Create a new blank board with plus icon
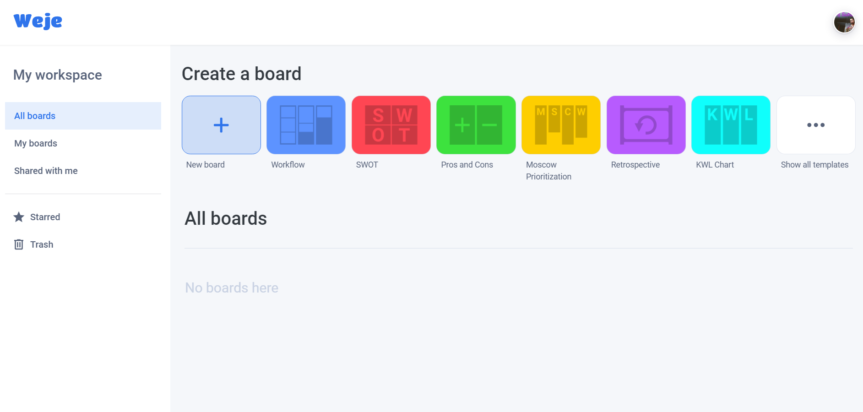The width and height of the screenshot is (863, 412). (x=221, y=125)
